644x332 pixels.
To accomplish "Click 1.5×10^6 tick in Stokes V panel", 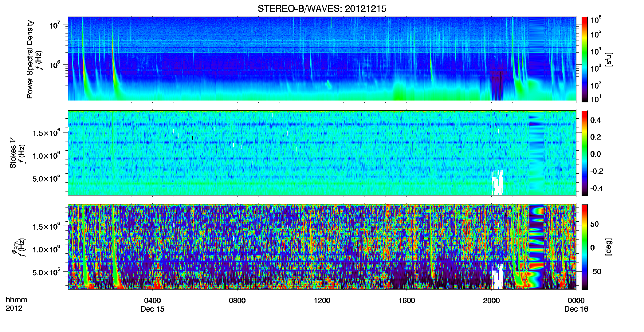I will click(46, 133).
